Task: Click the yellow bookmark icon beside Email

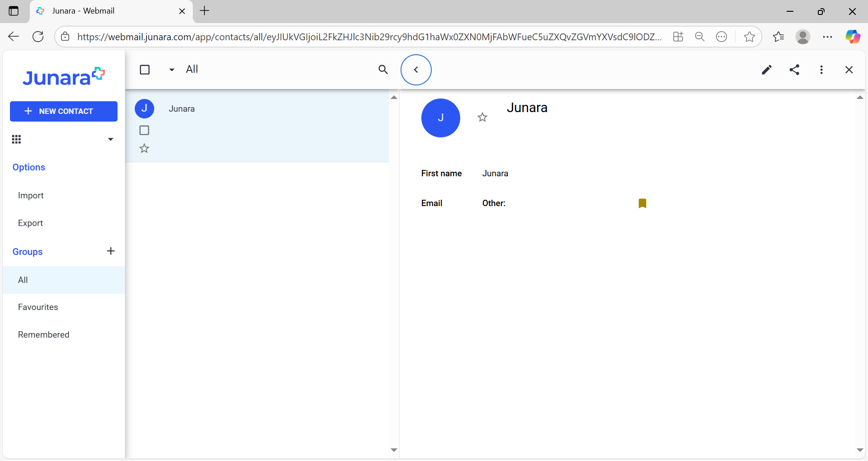Action: coord(642,203)
